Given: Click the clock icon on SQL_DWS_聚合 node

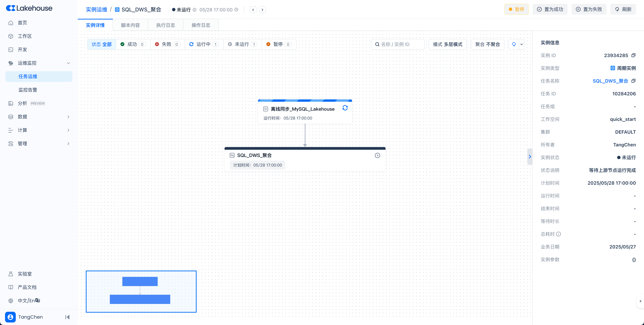Looking at the screenshot, I should coord(377,155).
